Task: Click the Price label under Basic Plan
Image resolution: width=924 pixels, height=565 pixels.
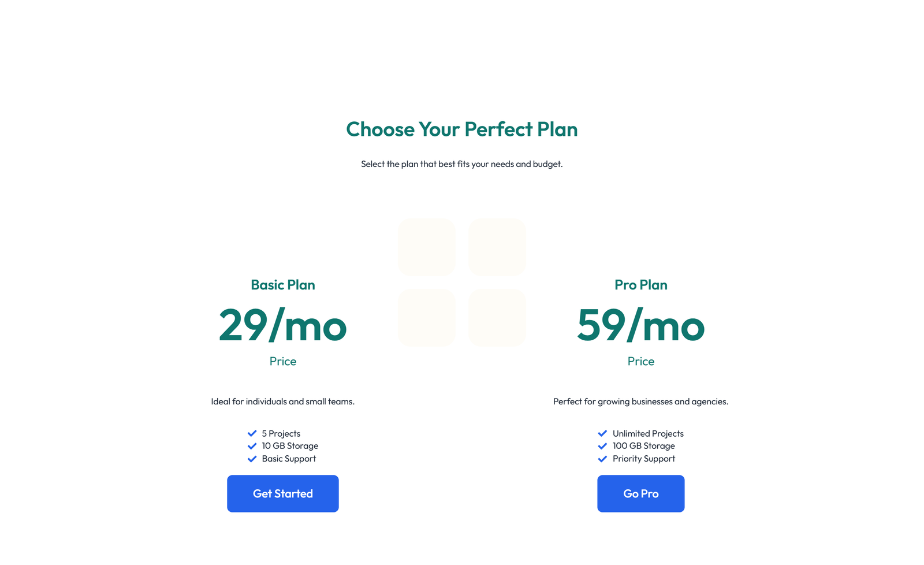Action: 283,361
